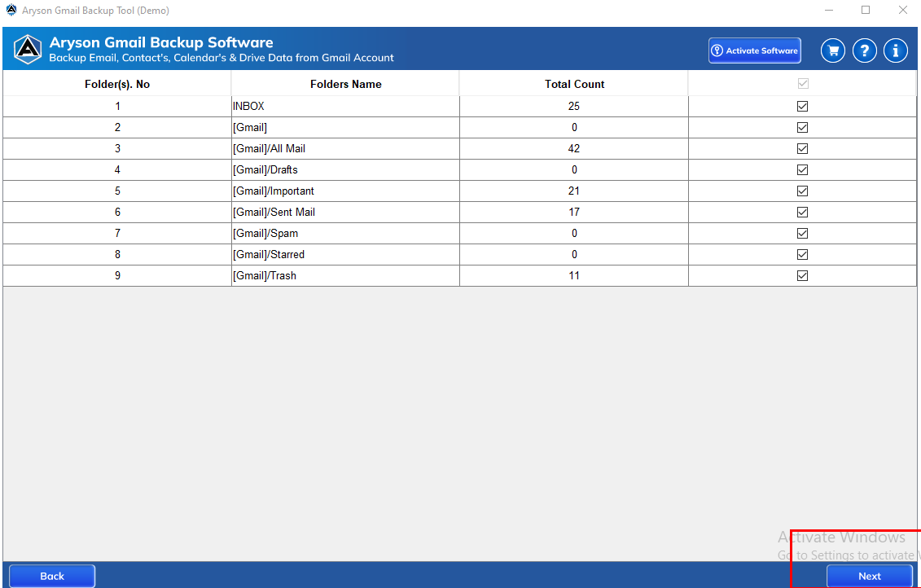Click Activate Software button
This screenshot has height=588, width=921.
755,50
